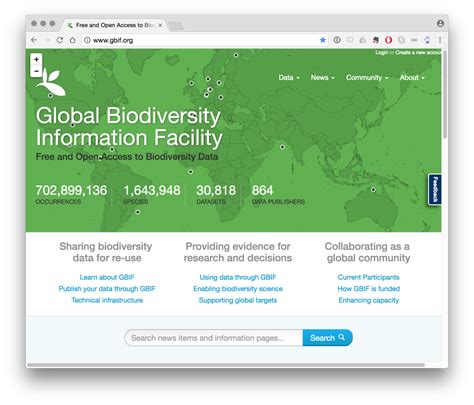474x405 pixels.
Task: Click the horizontal scrollbar at window bottom
Action: [226, 365]
